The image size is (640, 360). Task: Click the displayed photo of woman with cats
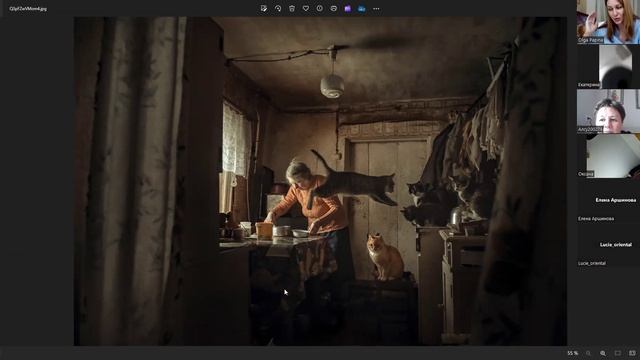tap(320, 181)
